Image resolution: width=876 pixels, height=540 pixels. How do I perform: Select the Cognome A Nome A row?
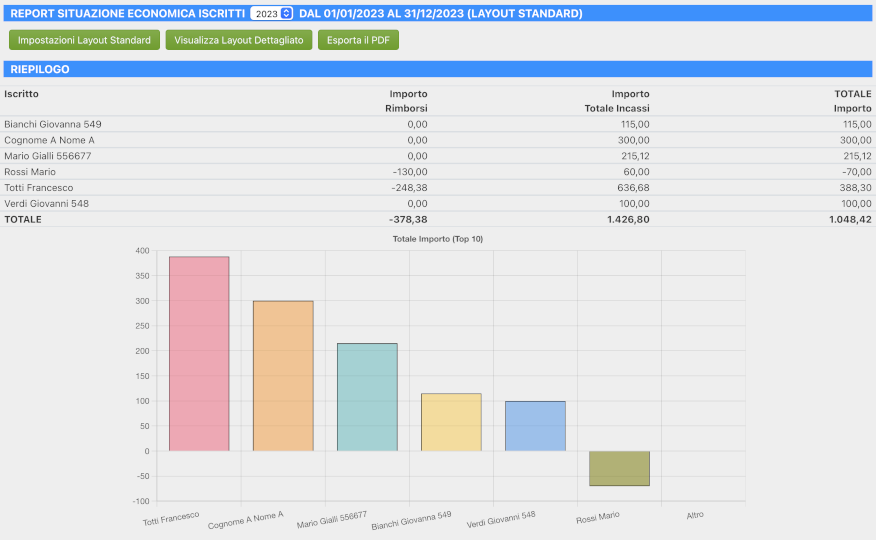(49, 140)
